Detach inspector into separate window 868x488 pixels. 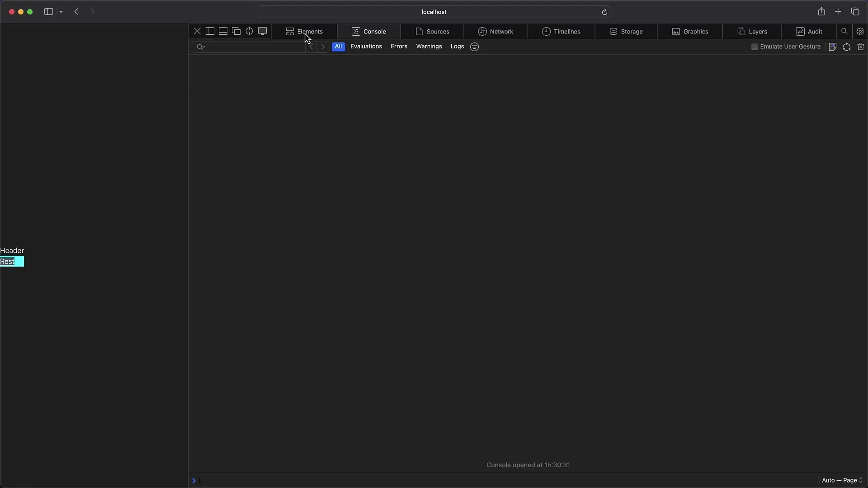236,31
